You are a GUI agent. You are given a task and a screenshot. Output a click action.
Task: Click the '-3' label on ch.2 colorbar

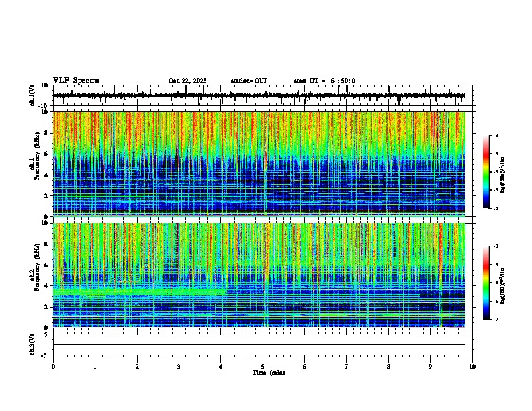(x=495, y=246)
